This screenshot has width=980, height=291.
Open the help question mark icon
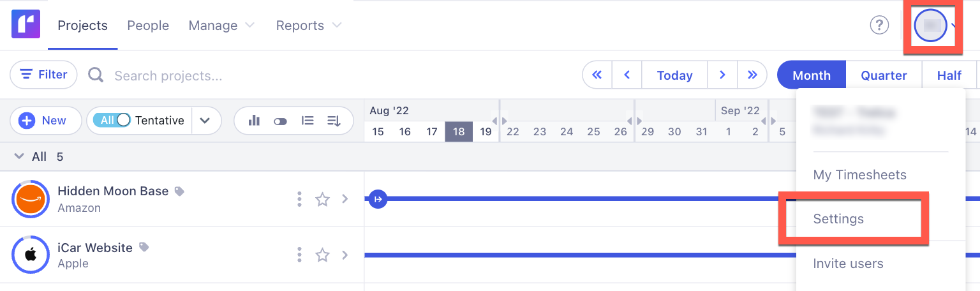point(879,25)
